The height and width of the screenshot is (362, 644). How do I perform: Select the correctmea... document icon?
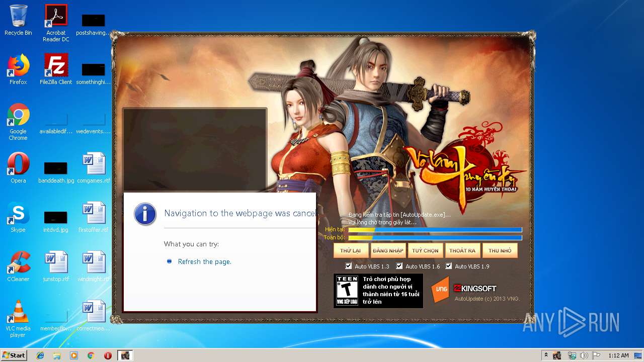(x=94, y=316)
